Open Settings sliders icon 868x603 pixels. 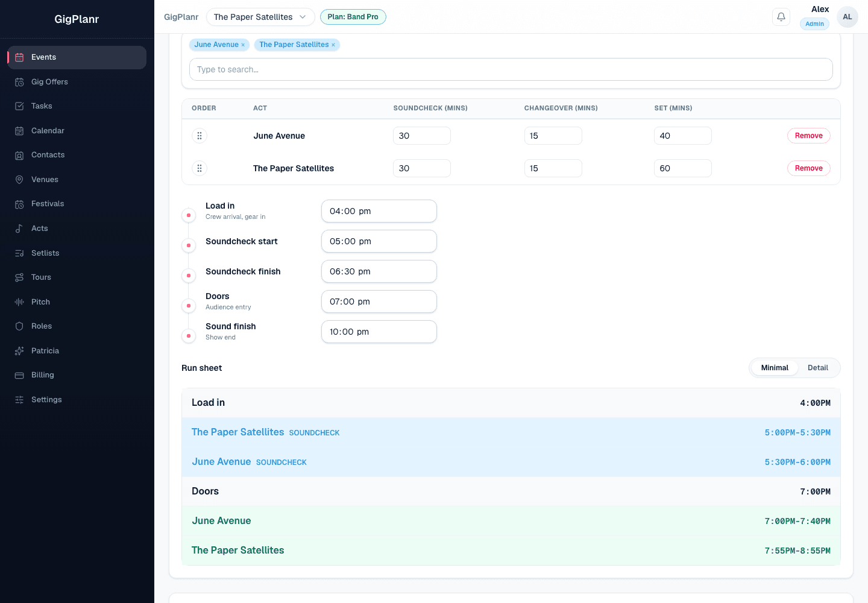click(19, 400)
